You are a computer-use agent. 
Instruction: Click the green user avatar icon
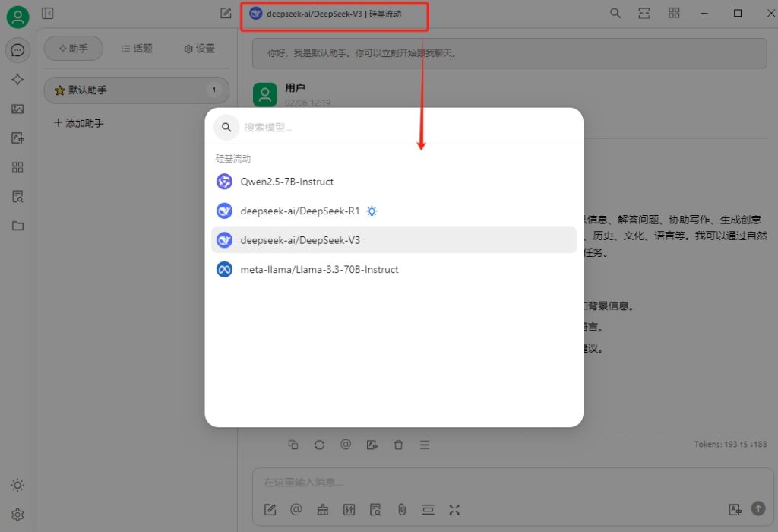point(18,17)
